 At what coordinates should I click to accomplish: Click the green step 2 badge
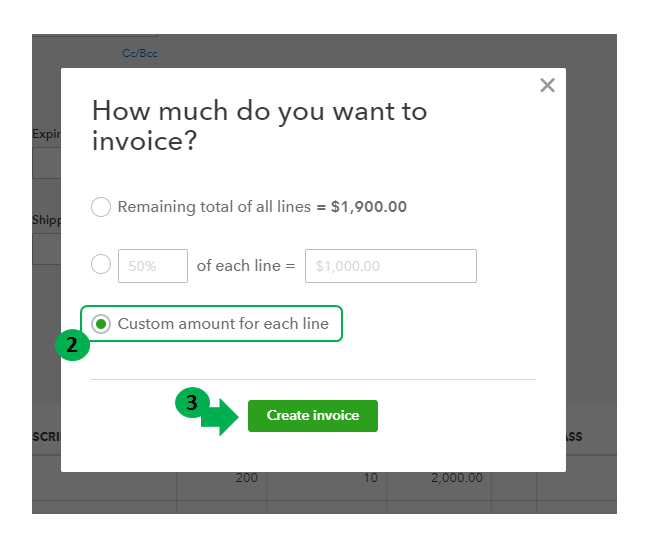[71, 346]
